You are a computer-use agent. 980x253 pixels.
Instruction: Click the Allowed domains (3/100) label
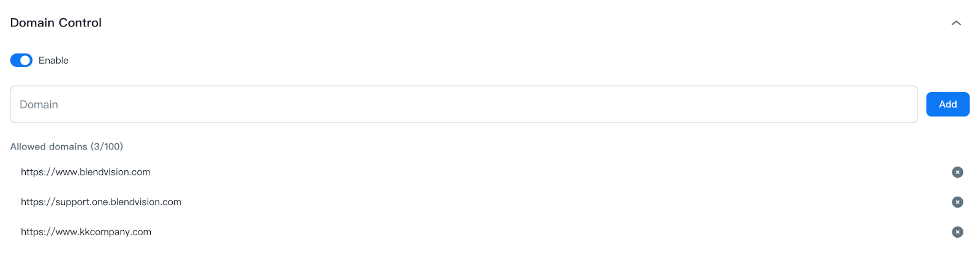coord(67,146)
